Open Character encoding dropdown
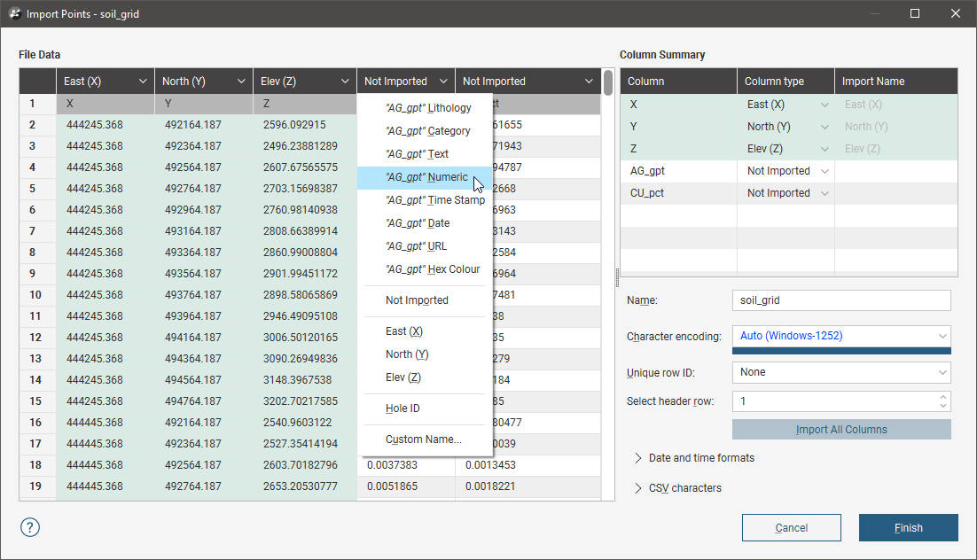The width and height of the screenshot is (977, 560). click(840, 336)
